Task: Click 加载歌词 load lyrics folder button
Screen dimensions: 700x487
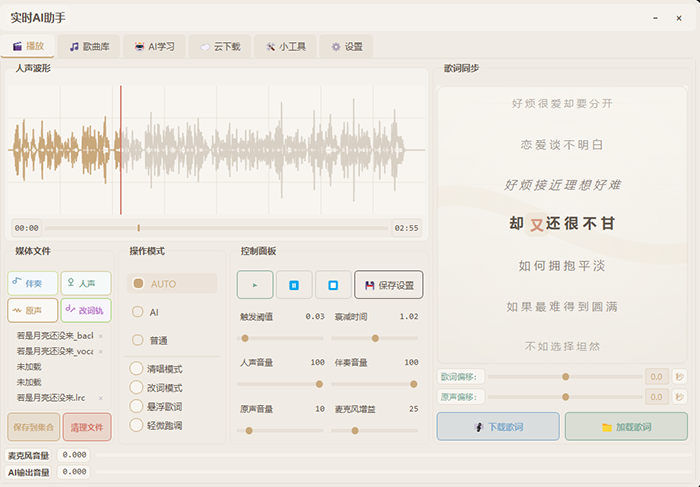Action: (626, 426)
